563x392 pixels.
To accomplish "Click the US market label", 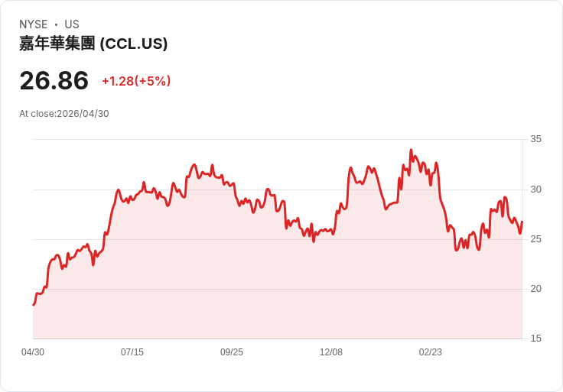I will (x=72, y=24).
